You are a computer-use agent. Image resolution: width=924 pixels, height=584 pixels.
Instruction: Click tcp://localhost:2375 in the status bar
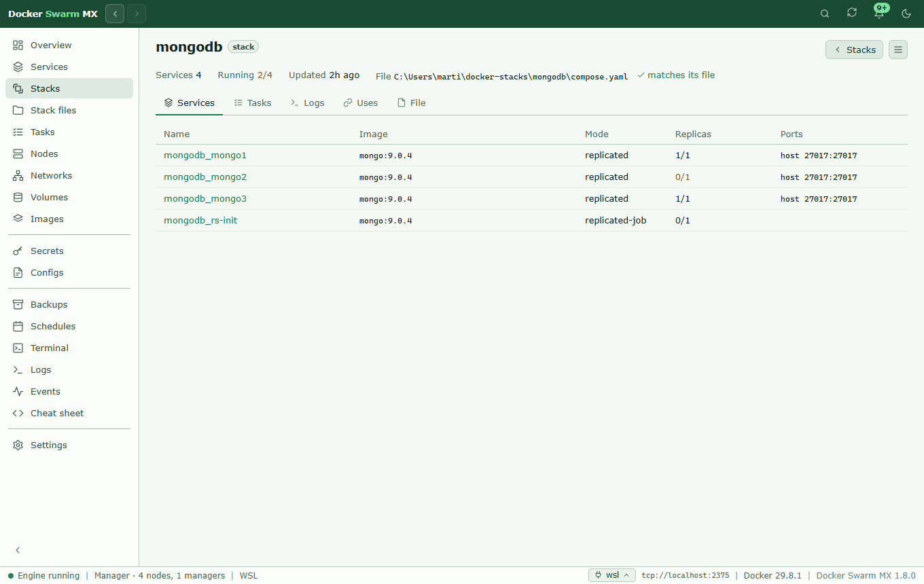(x=686, y=576)
